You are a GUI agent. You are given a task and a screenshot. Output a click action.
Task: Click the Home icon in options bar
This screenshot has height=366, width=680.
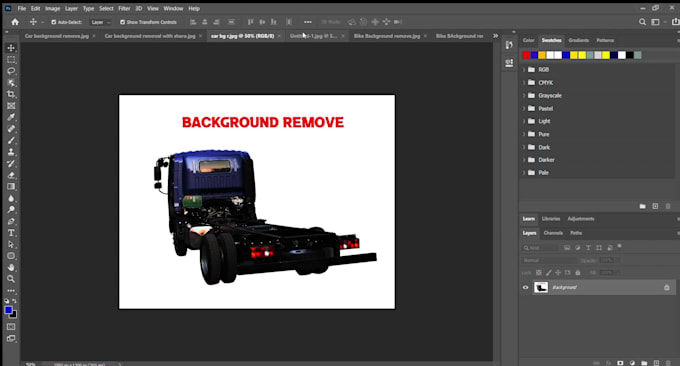15,22
